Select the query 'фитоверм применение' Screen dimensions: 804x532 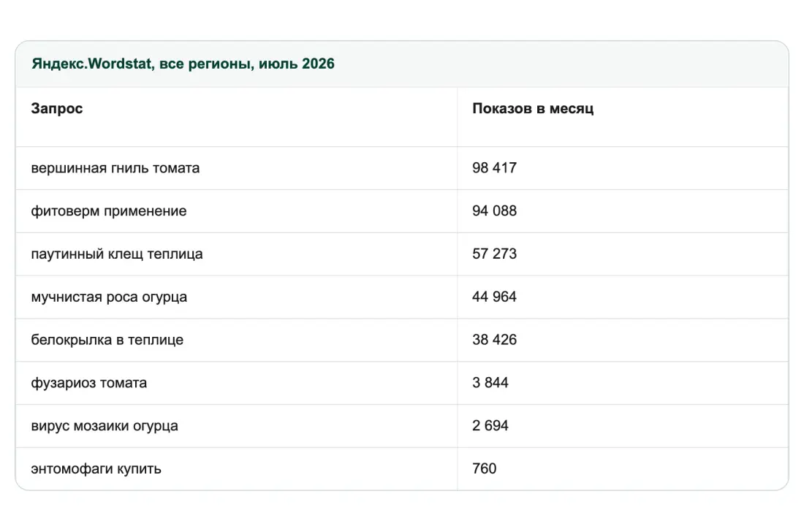click(x=109, y=211)
